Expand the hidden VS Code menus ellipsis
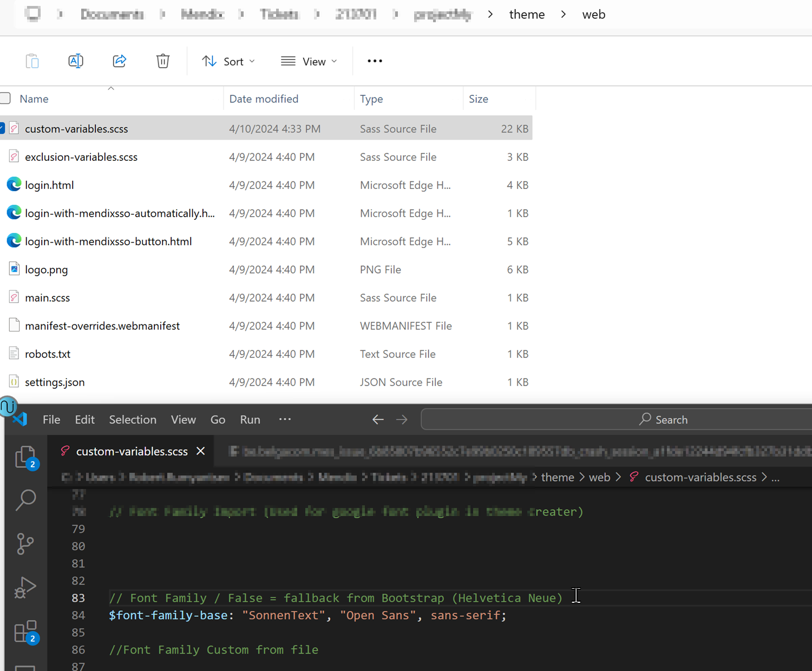The width and height of the screenshot is (812, 671). point(285,419)
